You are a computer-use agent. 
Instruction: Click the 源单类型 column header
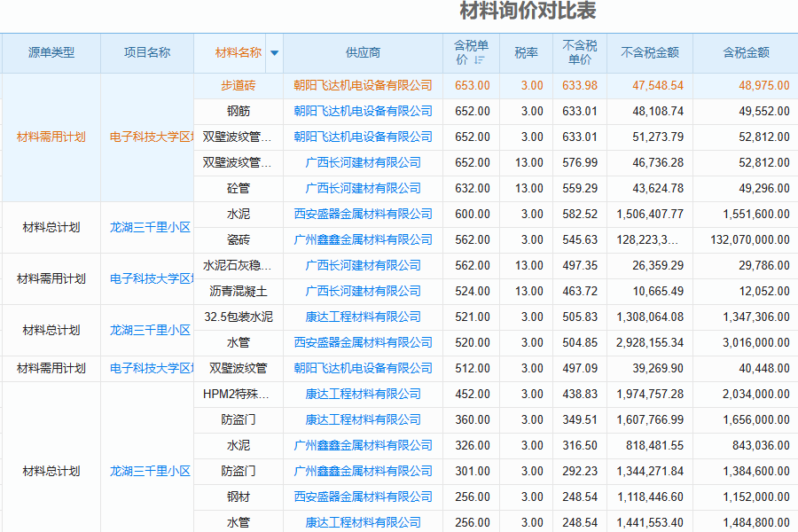coord(51,53)
